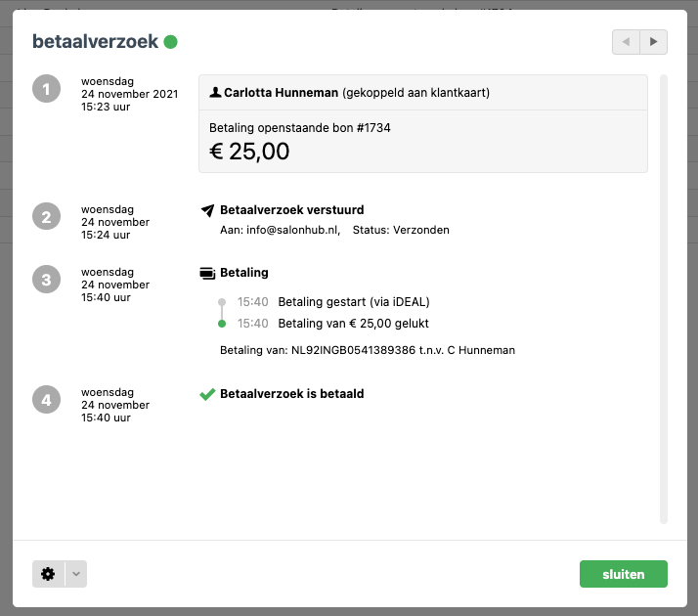Viewport: 698px width, 616px height.
Task: Click the paper plane sent icon
Action: tap(207, 210)
